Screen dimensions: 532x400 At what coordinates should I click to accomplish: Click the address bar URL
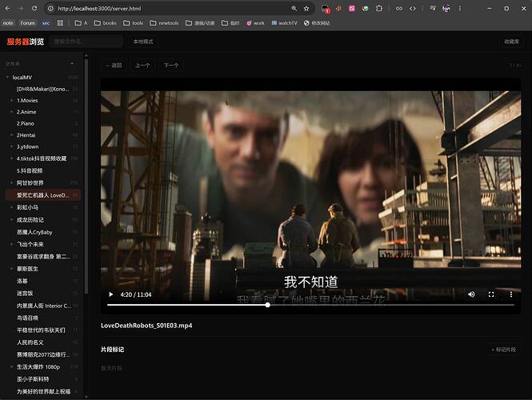tap(99, 9)
